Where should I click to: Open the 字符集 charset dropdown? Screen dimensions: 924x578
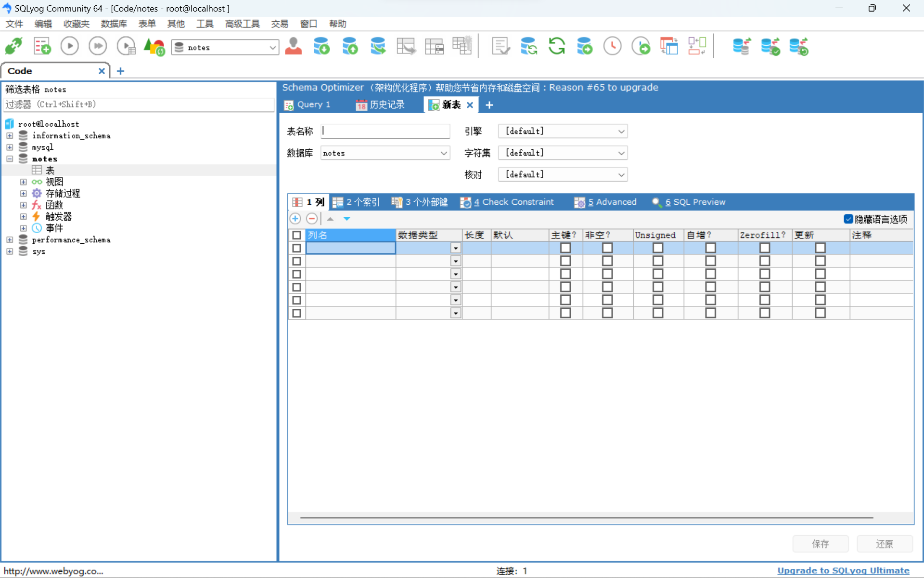(563, 153)
